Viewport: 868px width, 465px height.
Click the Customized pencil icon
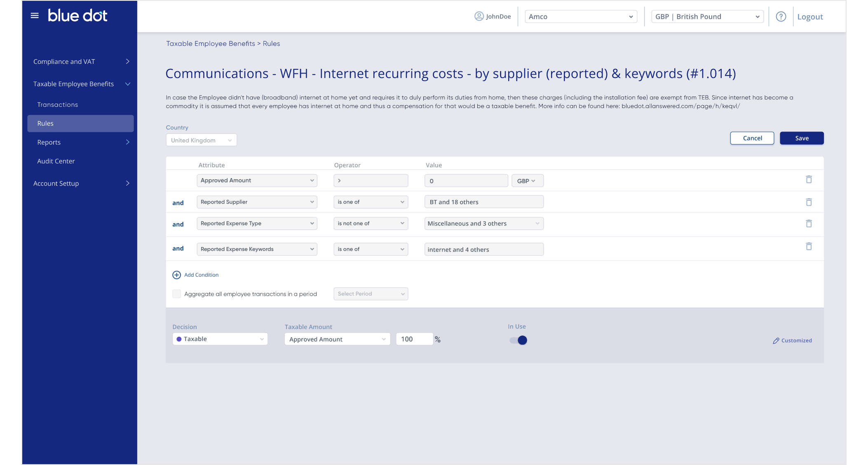775,341
